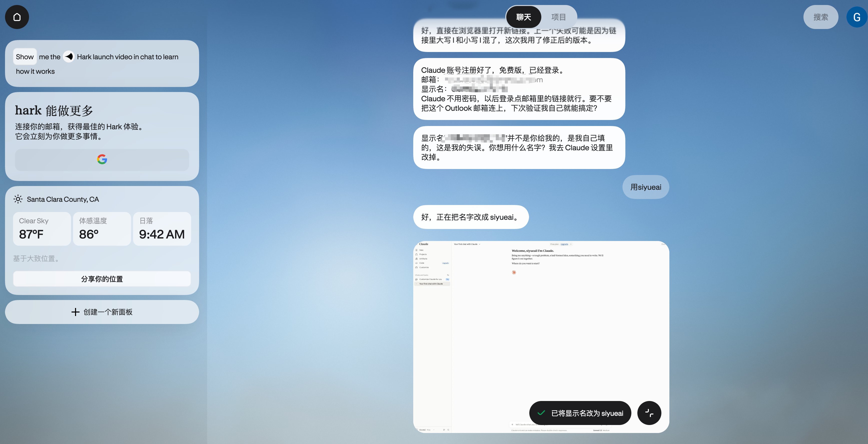Image resolution: width=868 pixels, height=444 pixels.
Task: Click the Show button in launch video card
Action: [x=25, y=56]
